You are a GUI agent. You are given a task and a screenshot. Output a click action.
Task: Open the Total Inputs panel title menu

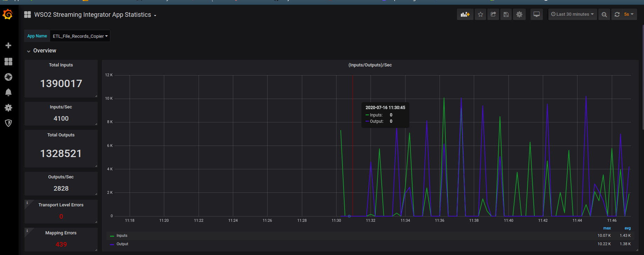point(61,65)
